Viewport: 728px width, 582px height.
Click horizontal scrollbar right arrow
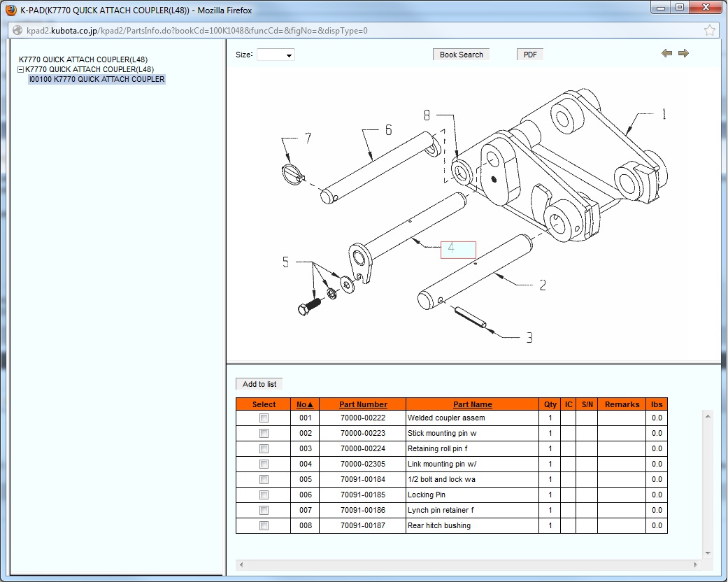[x=696, y=565]
